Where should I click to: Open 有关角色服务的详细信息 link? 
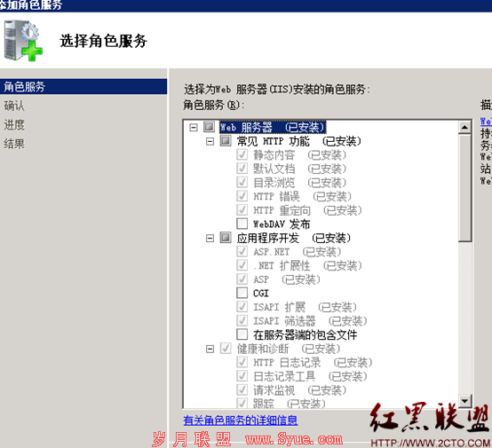click(x=241, y=420)
